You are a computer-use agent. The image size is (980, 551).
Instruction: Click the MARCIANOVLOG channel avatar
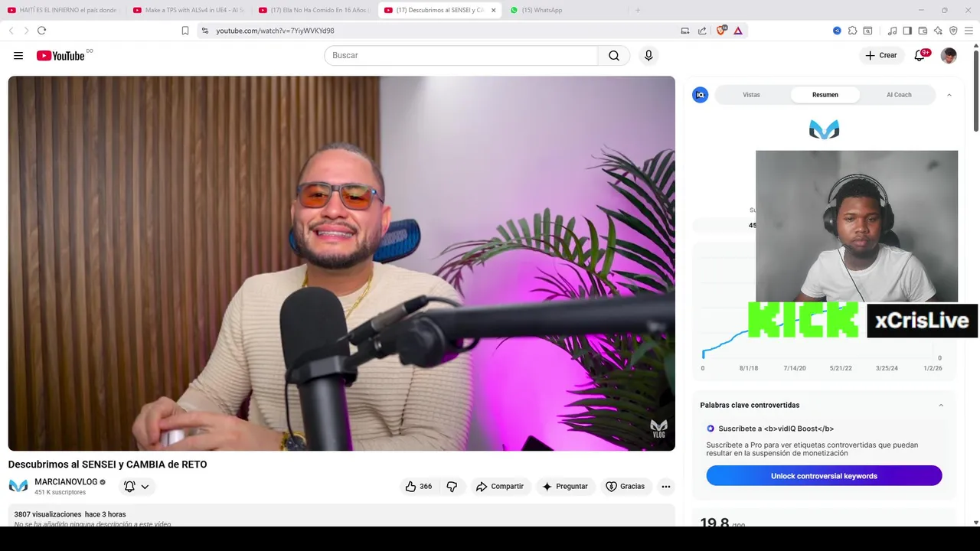[18, 486]
